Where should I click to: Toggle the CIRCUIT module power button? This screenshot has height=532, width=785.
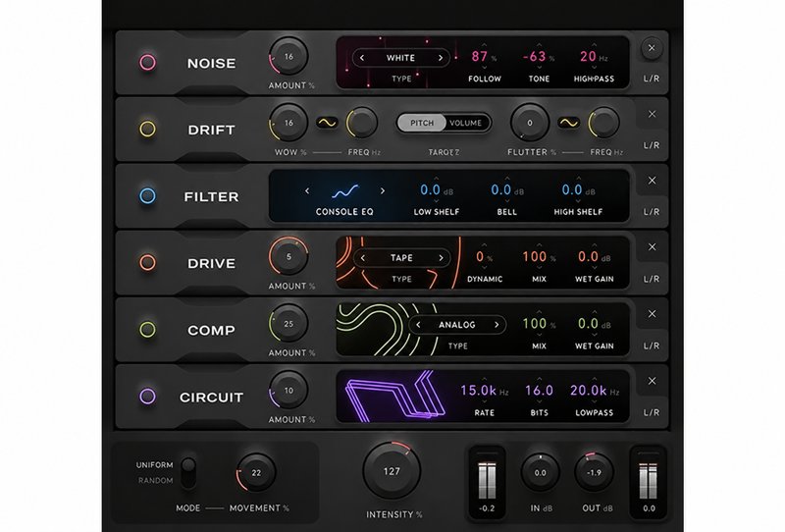[147, 397]
